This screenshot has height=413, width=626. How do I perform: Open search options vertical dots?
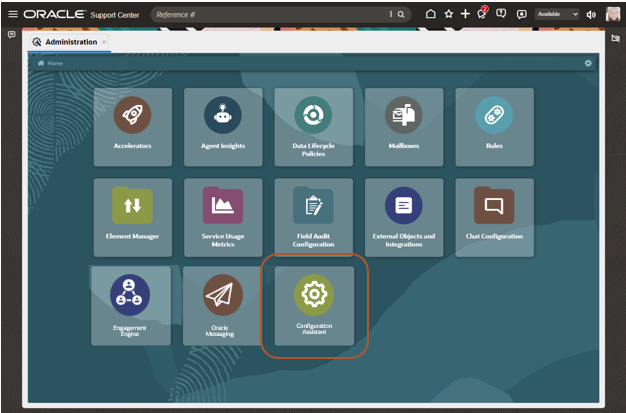tap(391, 14)
